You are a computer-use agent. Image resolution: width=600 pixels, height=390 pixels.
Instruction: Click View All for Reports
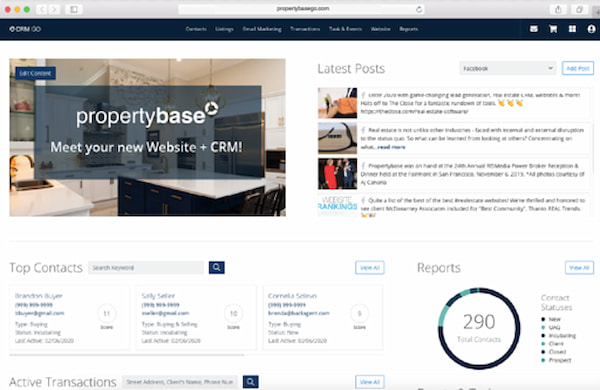(x=579, y=268)
